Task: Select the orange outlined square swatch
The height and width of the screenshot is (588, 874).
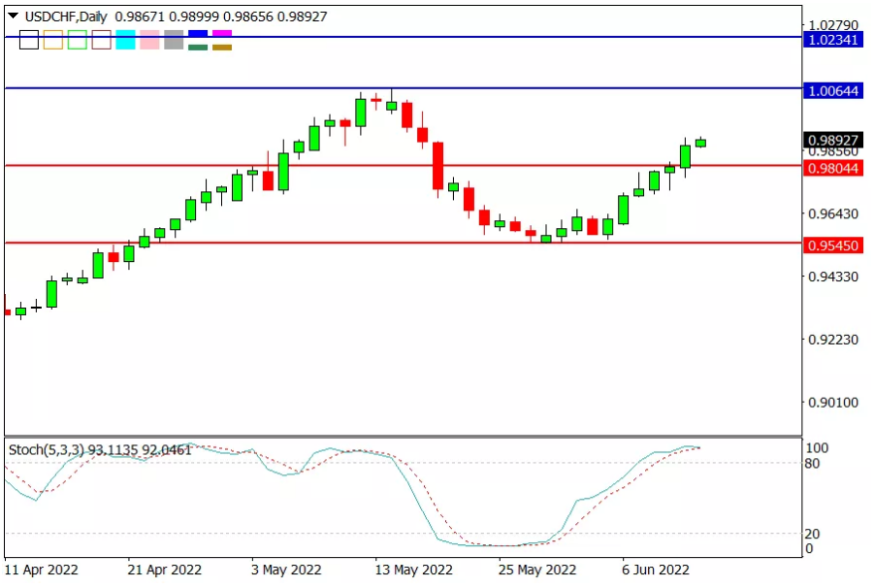Action: pos(53,40)
